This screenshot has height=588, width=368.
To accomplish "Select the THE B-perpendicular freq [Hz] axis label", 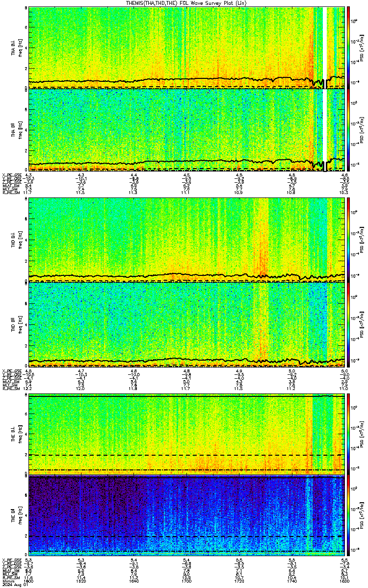I will click(x=21, y=433).
